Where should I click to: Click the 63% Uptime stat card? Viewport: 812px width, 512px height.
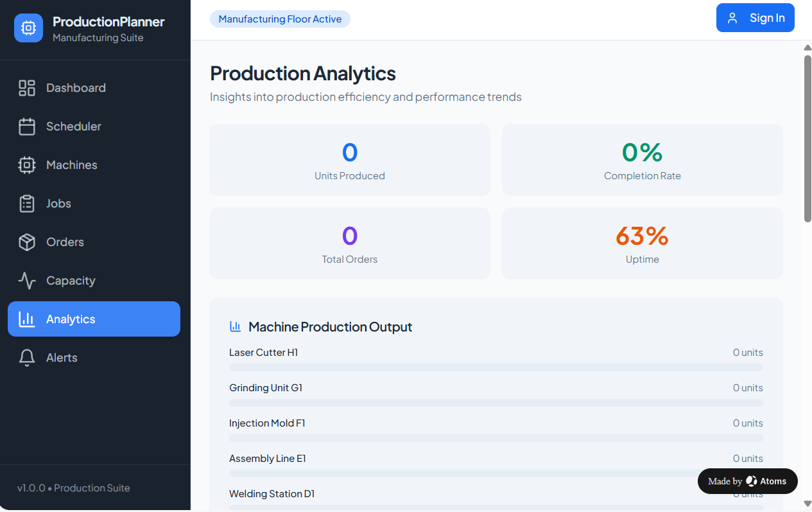pos(643,243)
